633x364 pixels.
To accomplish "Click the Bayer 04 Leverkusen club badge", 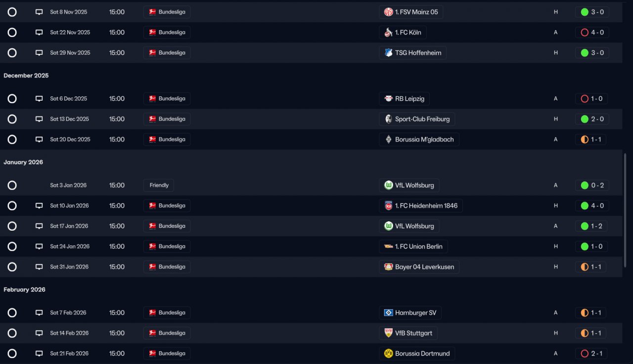I will coord(389,267).
